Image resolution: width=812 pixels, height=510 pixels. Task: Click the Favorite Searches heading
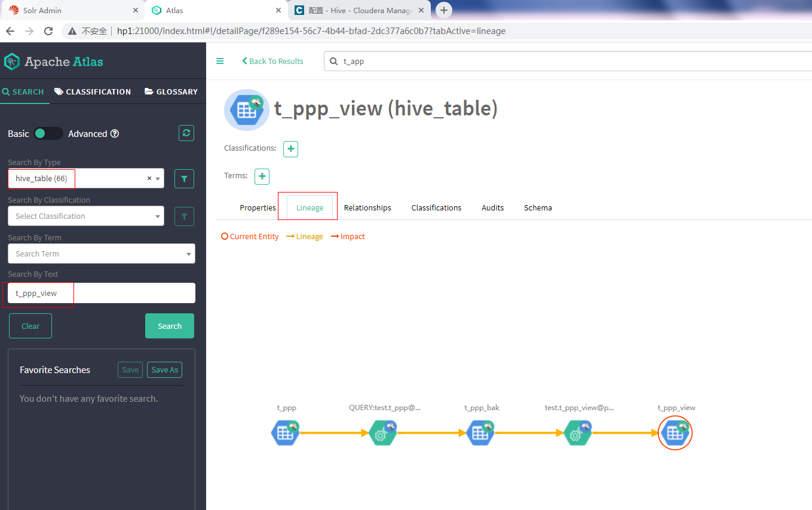[x=55, y=370]
